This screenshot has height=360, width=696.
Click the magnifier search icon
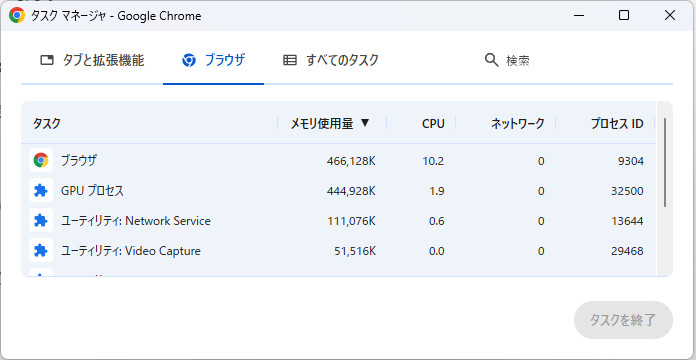pyautogui.click(x=491, y=60)
